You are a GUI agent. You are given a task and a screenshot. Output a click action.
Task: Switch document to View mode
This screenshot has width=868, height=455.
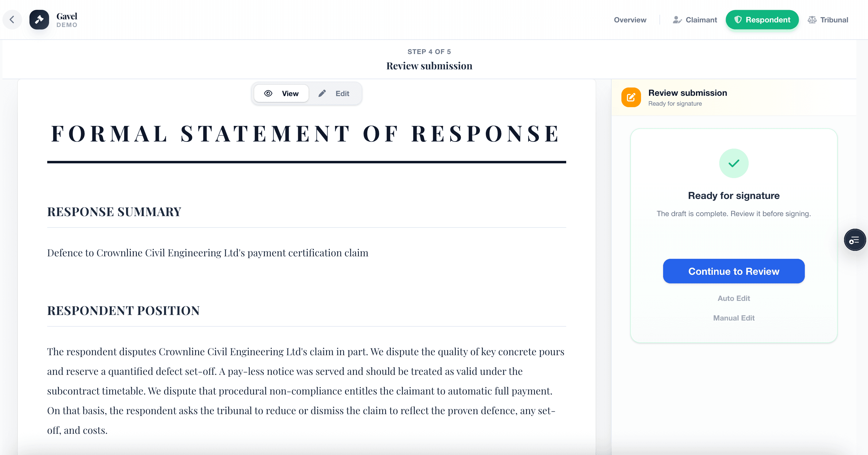point(281,93)
